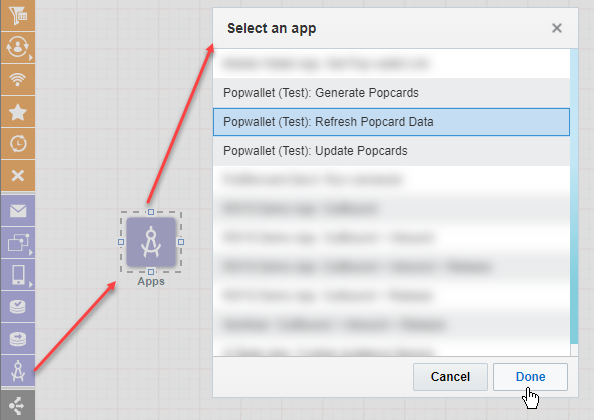Click the Done button

click(x=530, y=377)
